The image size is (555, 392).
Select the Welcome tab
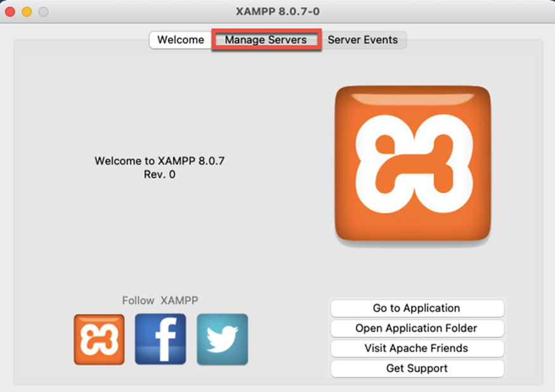[x=181, y=40]
